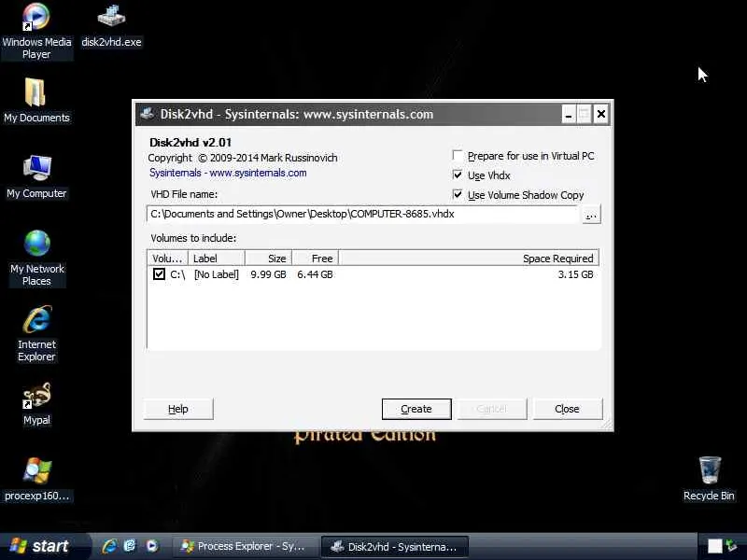This screenshot has width=747, height=560.
Task: Open the Start menu
Action: 43,546
